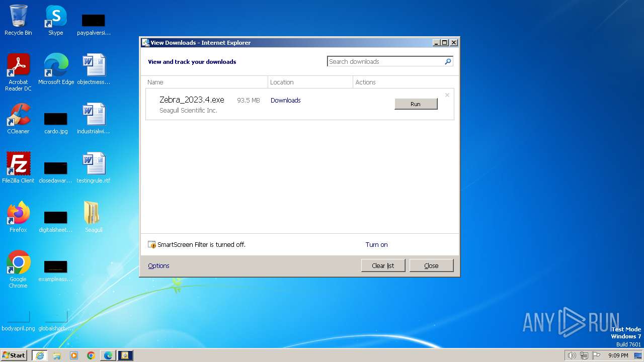This screenshot has width=644, height=362.
Task: Open Microsoft Edge desktop shortcut
Action: [x=56, y=69]
